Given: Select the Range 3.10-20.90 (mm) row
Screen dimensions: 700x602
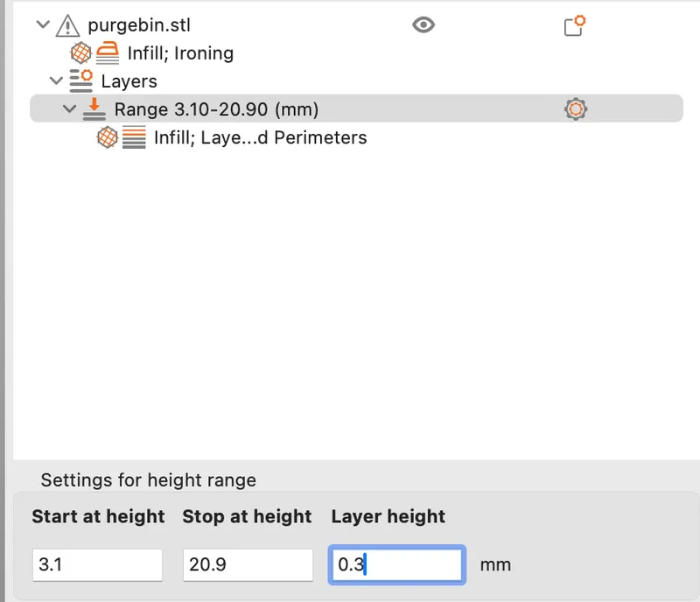Looking at the screenshot, I should click(356, 108).
